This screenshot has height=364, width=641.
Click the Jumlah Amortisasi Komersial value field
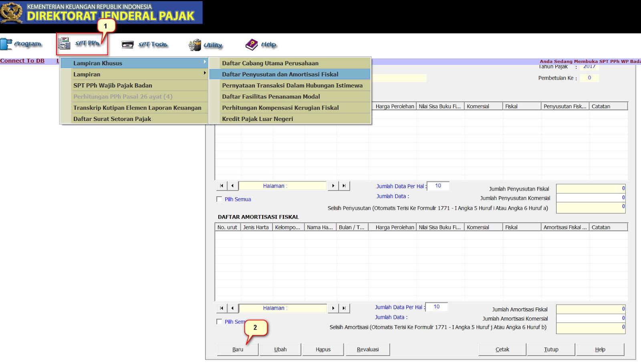591,318
